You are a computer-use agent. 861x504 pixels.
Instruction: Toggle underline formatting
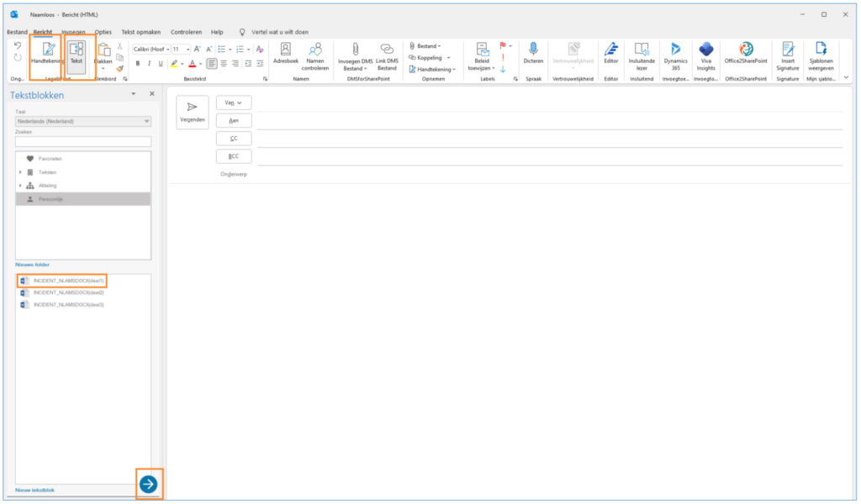point(161,64)
